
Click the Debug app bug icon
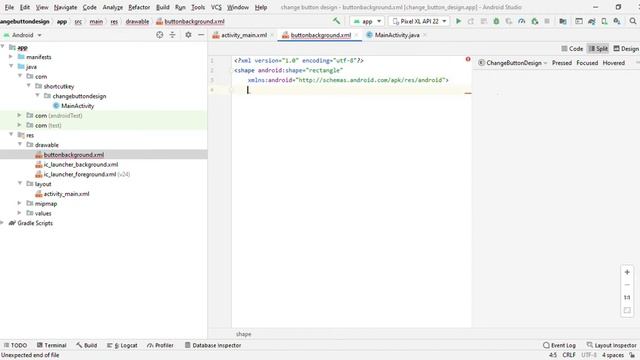pyautogui.click(x=496, y=21)
